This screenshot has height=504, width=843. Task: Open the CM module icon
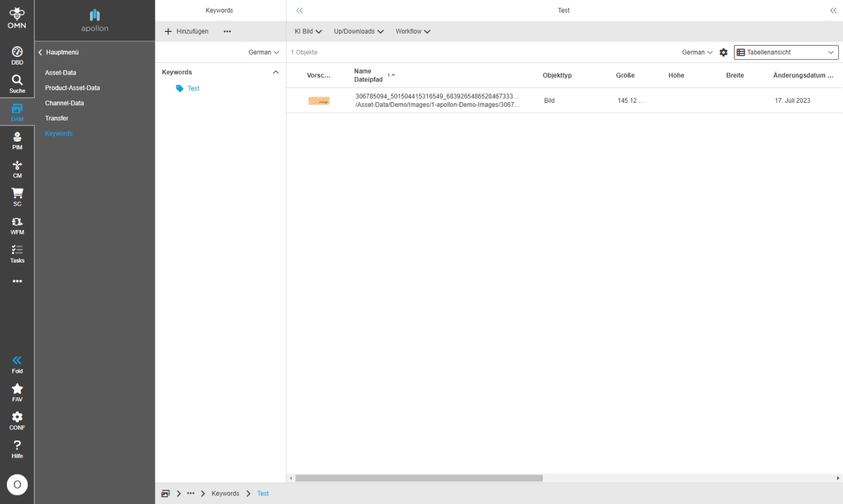click(x=17, y=169)
